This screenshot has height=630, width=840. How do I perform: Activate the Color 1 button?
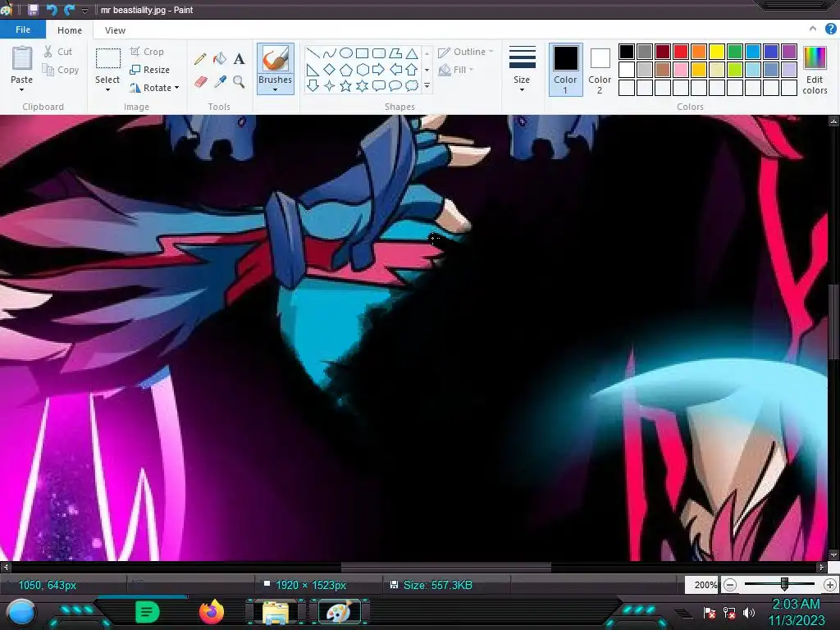point(566,70)
